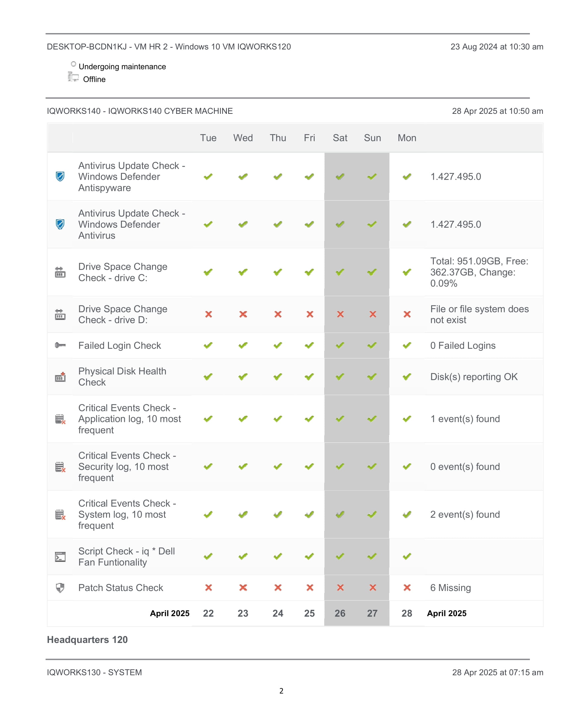Click the "2 event(s) found" System log result
563x728 pixels.
(465, 514)
